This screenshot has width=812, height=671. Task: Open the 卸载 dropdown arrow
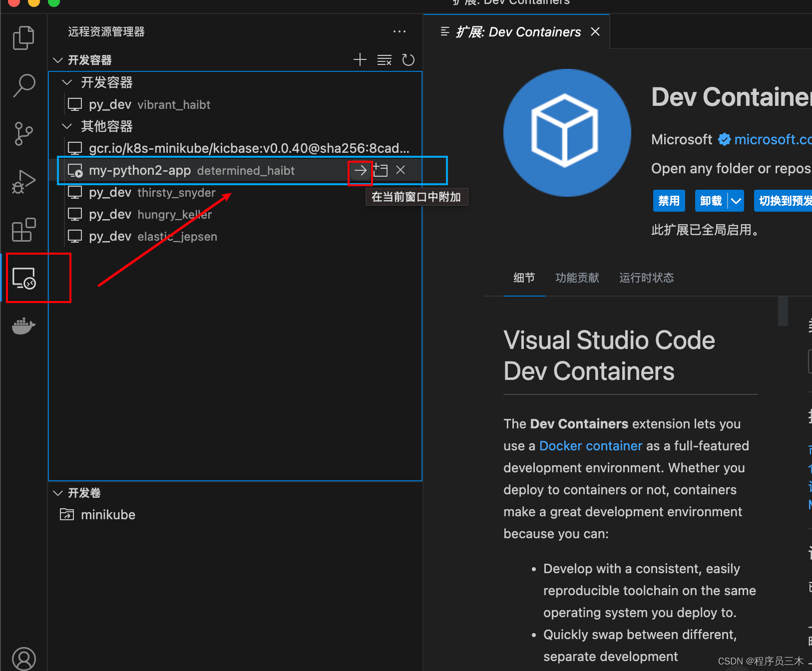[x=736, y=201]
